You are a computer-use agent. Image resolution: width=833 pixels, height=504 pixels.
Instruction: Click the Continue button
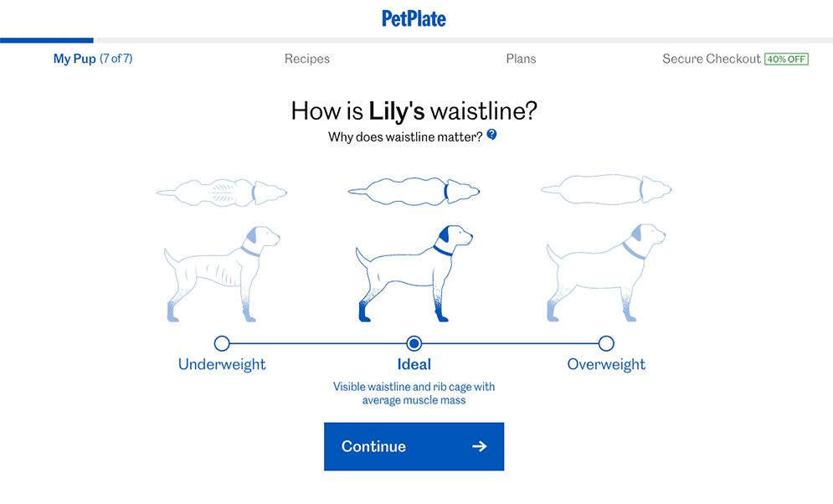(414, 446)
